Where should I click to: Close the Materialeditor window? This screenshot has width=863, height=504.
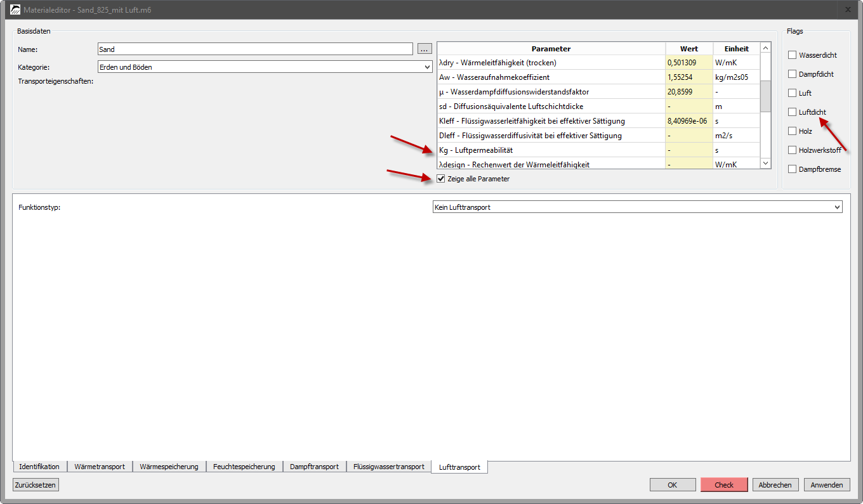pyautogui.click(x=848, y=10)
